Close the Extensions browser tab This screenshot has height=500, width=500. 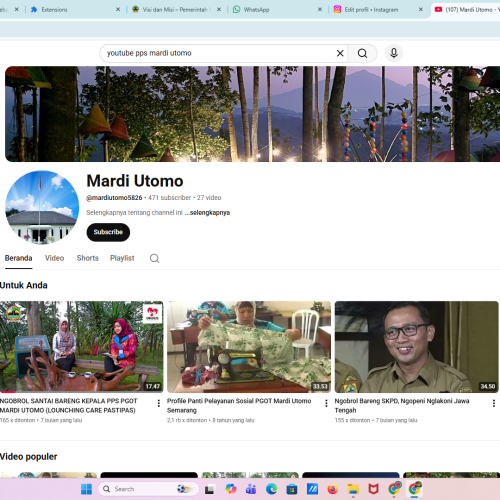pyautogui.click(x=118, y=10)
